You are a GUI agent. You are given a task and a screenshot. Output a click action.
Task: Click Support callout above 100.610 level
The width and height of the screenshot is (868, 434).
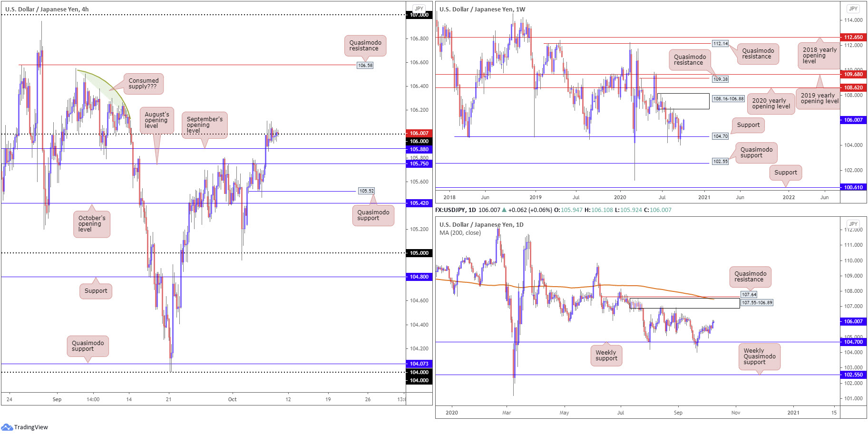pyautogui.click(x=785, y=173)
